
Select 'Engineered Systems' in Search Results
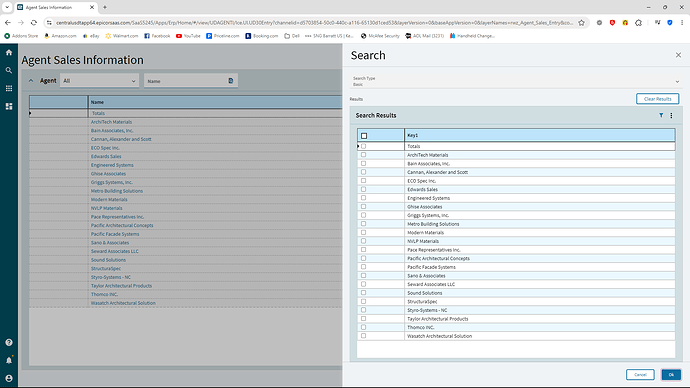(428, 198)
